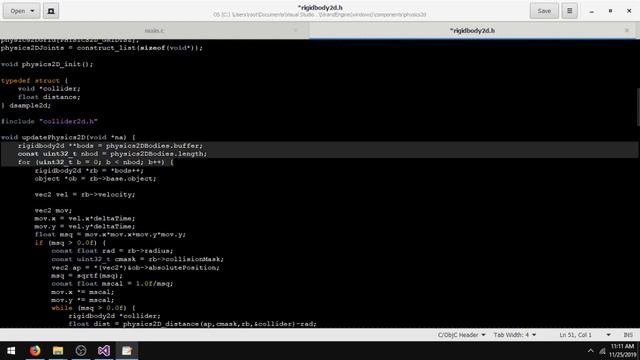
Task: Click the 'while (msq > 0.0f) {' line
Action: point(93,308)
